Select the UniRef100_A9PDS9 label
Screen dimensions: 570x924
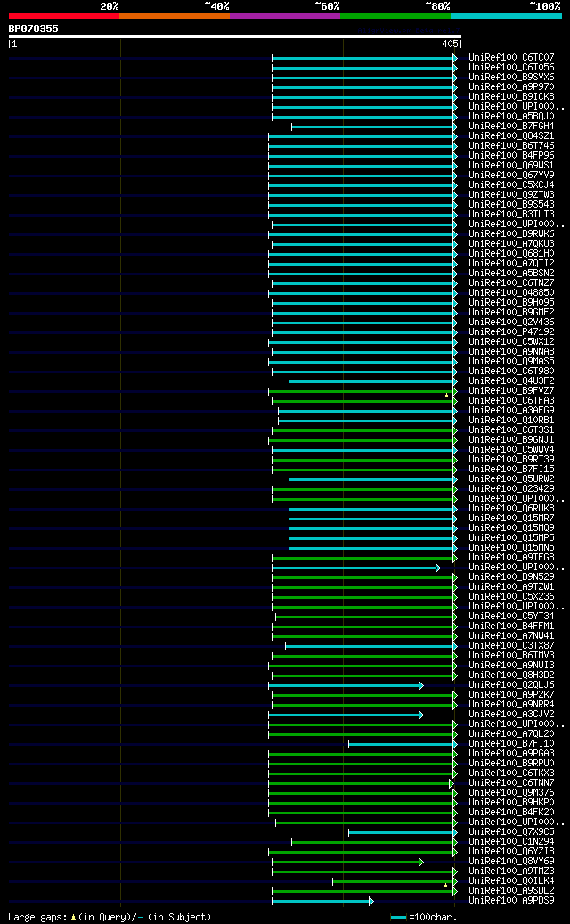click(511, 901)
